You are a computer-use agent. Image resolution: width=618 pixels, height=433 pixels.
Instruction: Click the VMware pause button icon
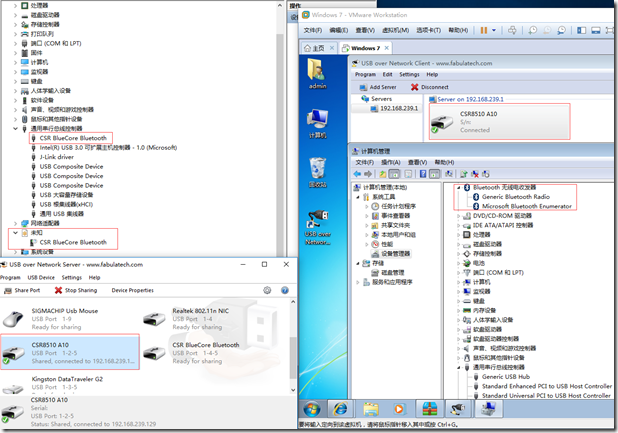click(x=484, y=30)
